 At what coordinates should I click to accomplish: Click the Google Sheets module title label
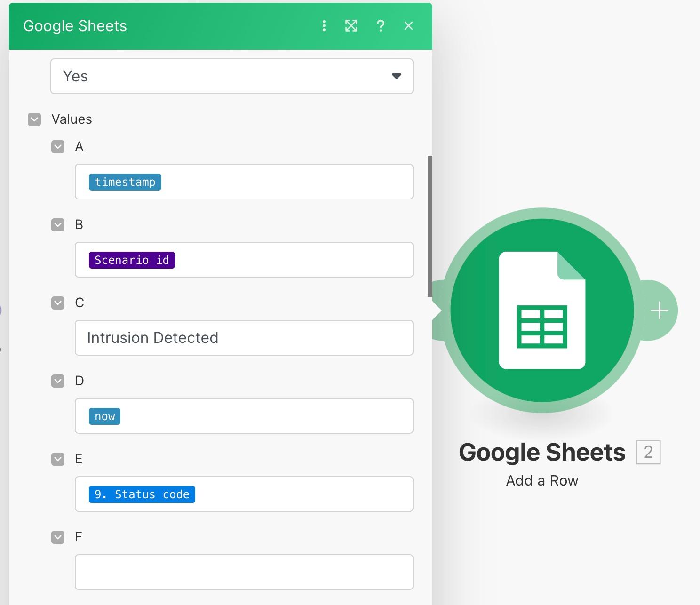(542, 453)
